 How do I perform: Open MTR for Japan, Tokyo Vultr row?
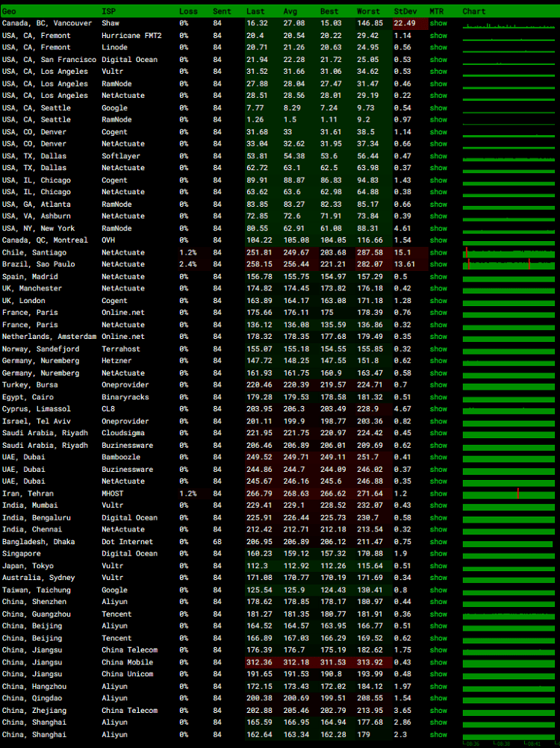coord(438,566)
